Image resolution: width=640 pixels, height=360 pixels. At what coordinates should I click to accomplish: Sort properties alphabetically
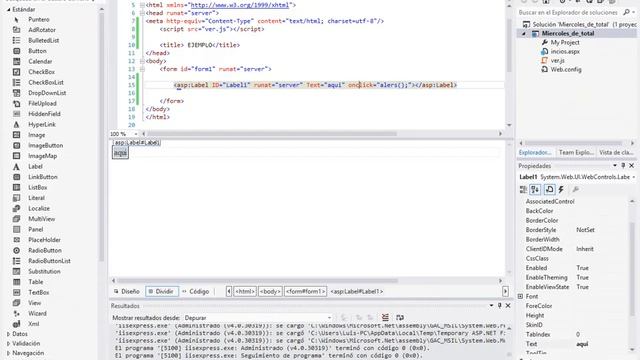(x=535, y=189)
